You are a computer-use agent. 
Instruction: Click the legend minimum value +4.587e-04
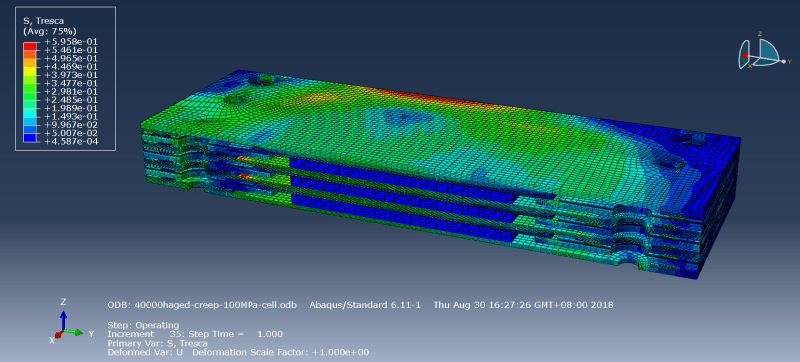[x=72, y=141]
